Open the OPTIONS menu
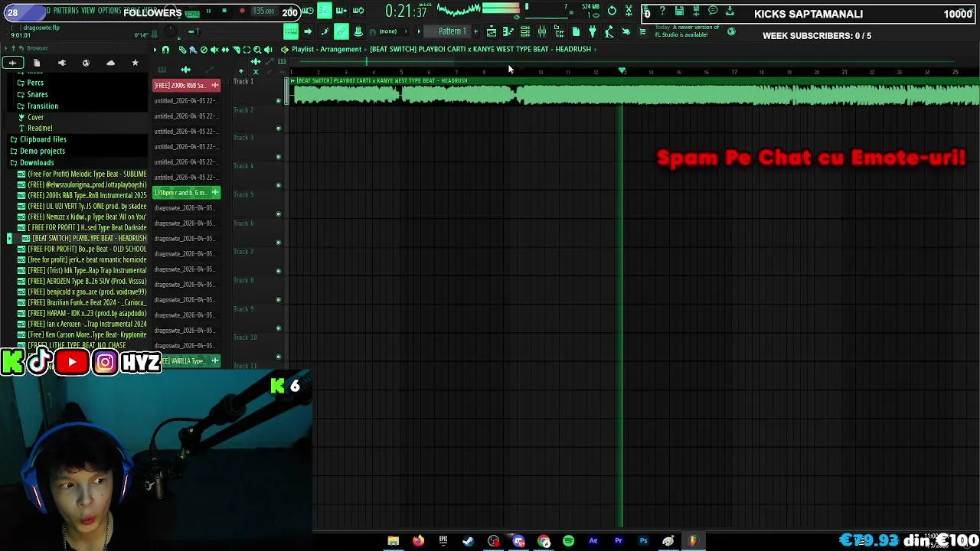Screen dimensions: 980x551 pyautogui.click(x=109, y=11)
